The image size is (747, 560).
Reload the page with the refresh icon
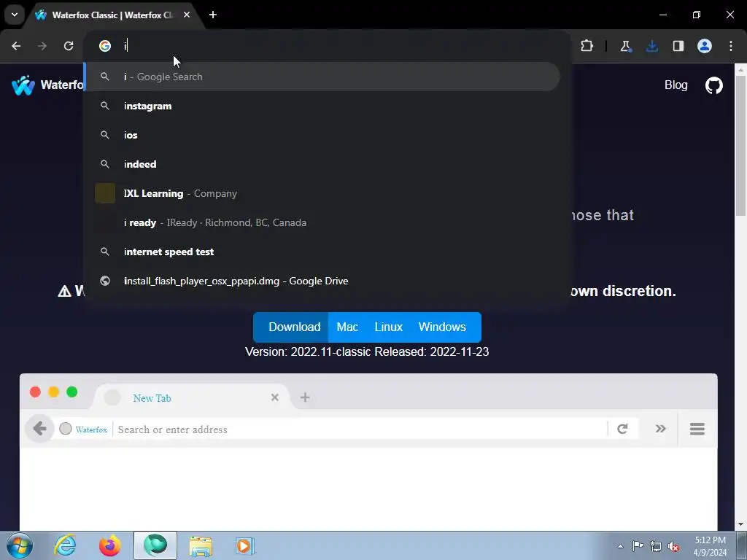click(69, 46)
